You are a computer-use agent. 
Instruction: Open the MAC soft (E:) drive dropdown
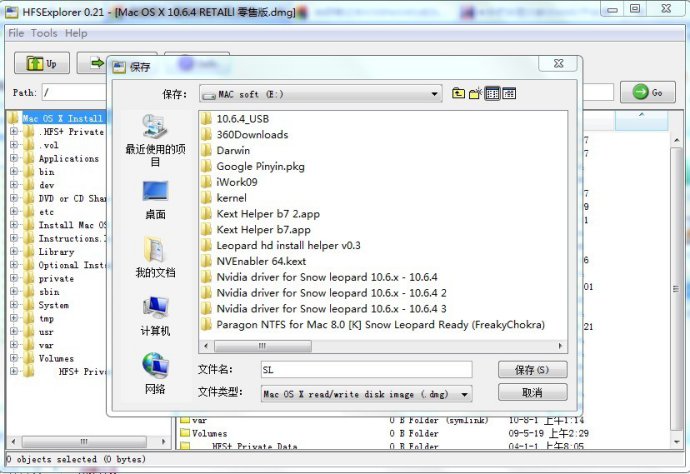coord(320,94)
